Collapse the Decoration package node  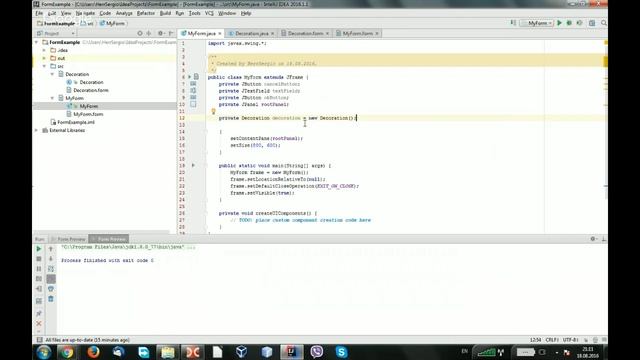(x=52, y=74)
